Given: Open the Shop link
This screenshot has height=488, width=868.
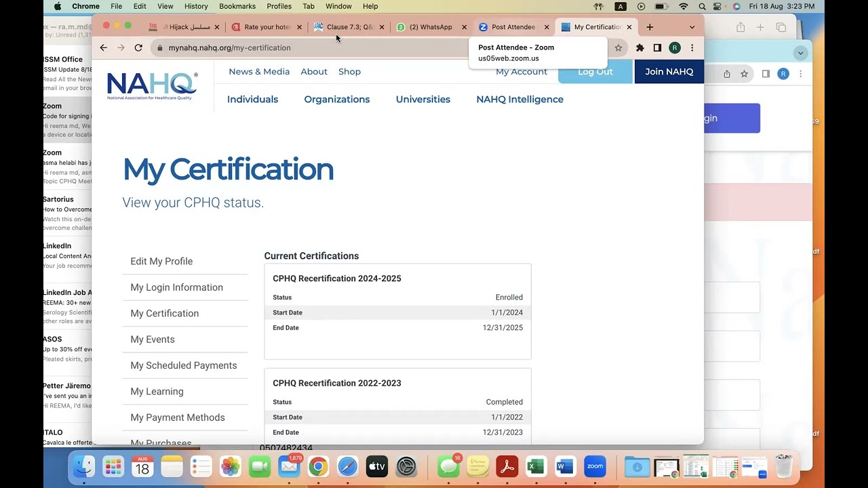Looking at the screenshot, I should click(x=350, y=72).
